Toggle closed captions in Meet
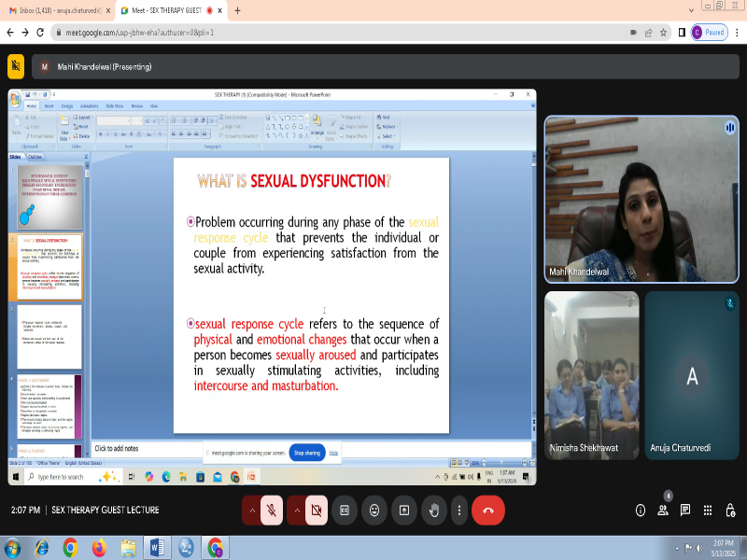The image size is (747, 560). pyautogui.click(x=345, y=511)
